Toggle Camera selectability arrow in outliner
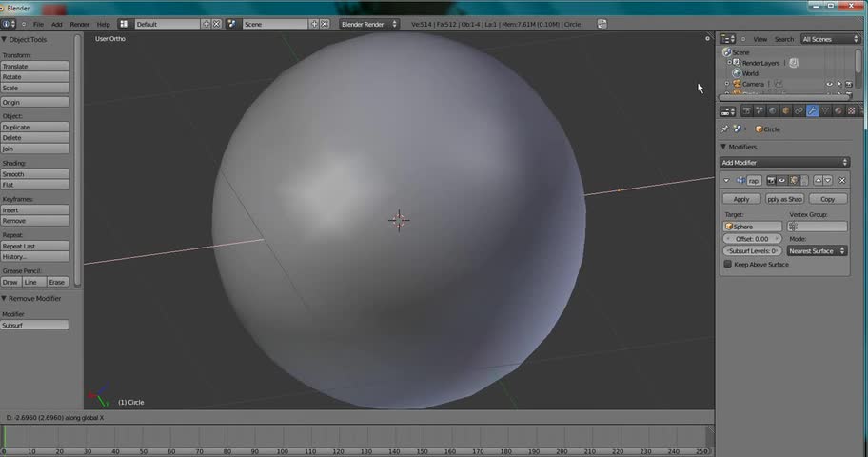This screenshot has width=868, height=457. (839, 84)
